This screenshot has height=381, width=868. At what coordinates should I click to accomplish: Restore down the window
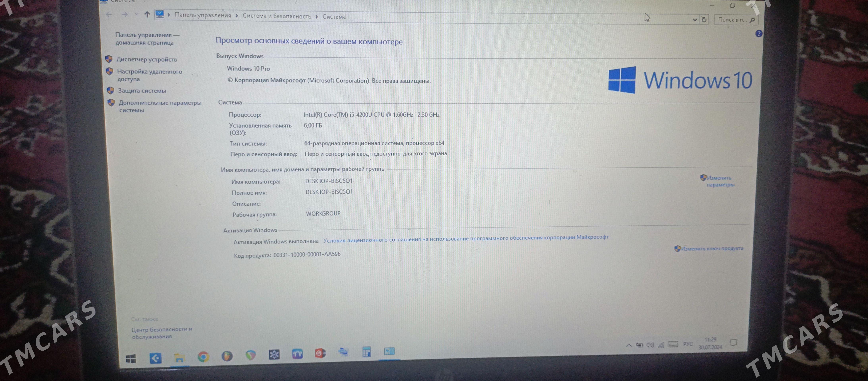click(733, 5)
